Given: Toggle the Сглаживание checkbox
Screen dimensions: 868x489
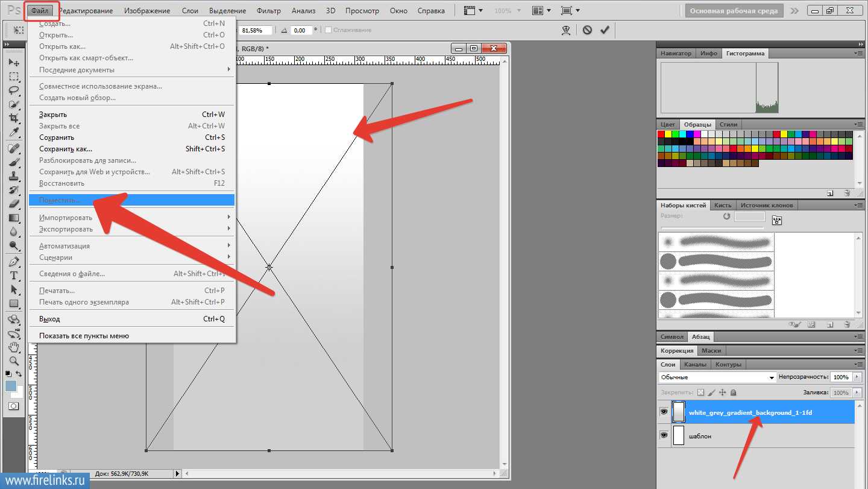Looking at the screenshot, I should point(328,30).
